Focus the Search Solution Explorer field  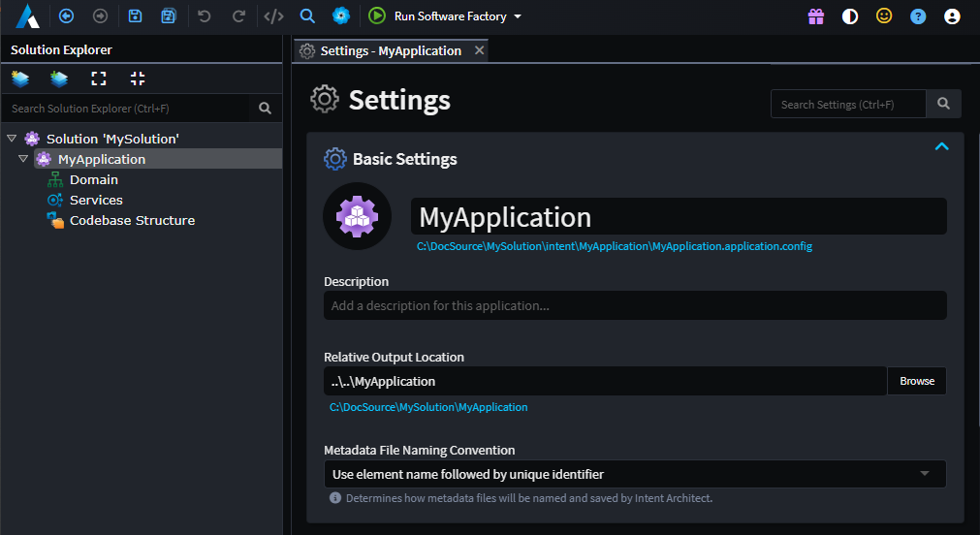127,109
